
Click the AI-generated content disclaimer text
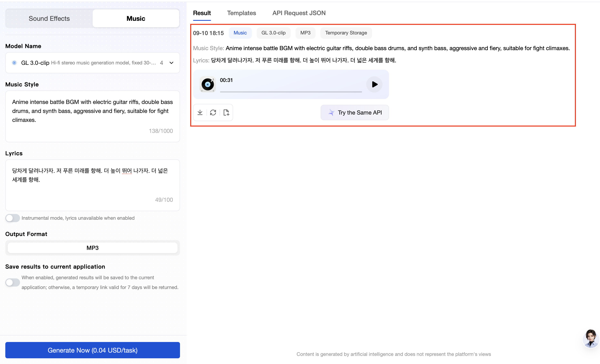(393, 354)
